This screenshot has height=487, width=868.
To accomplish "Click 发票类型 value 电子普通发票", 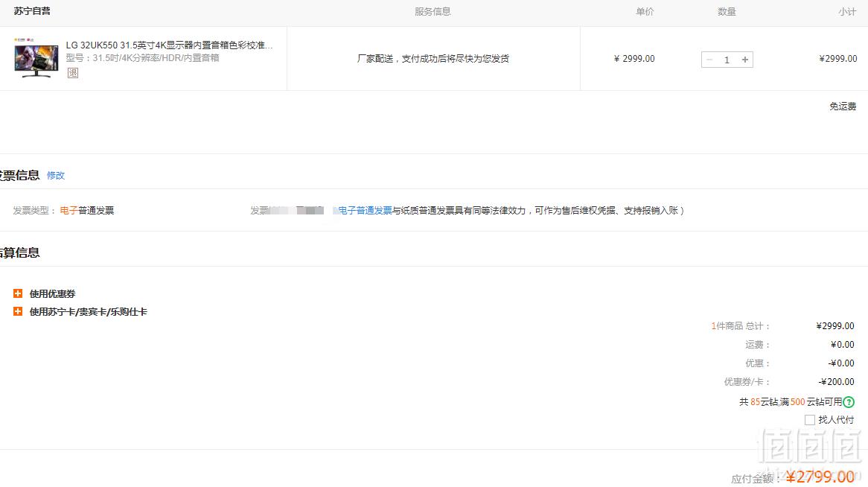I will 87,211.
